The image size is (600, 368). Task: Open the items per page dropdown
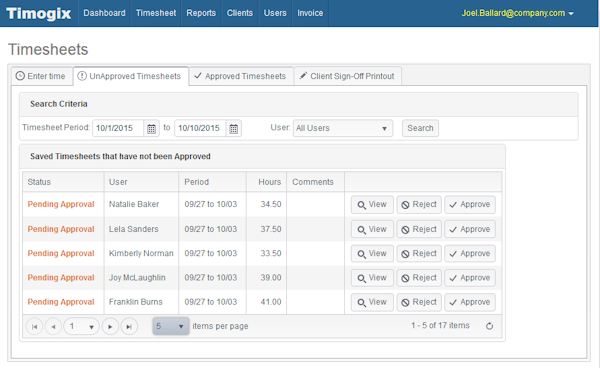(171, 326)
